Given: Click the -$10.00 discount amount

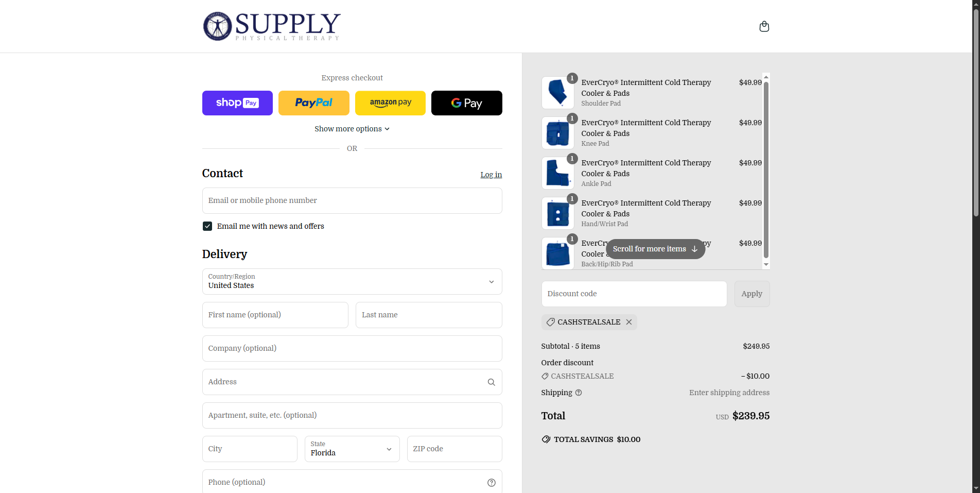Looking at the screenshot, I should tap(755, 376).
